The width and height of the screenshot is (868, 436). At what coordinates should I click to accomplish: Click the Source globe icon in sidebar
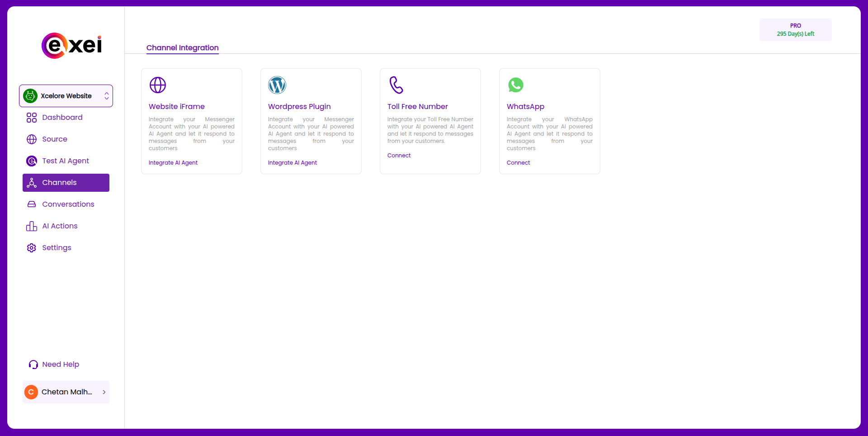tap(32, 139)
